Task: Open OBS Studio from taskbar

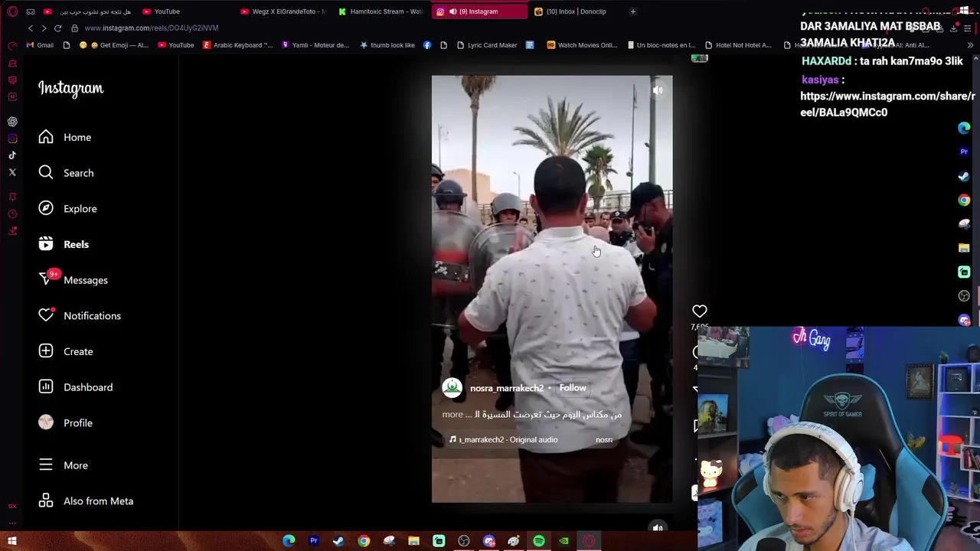Action: click(x=464, y=542)
